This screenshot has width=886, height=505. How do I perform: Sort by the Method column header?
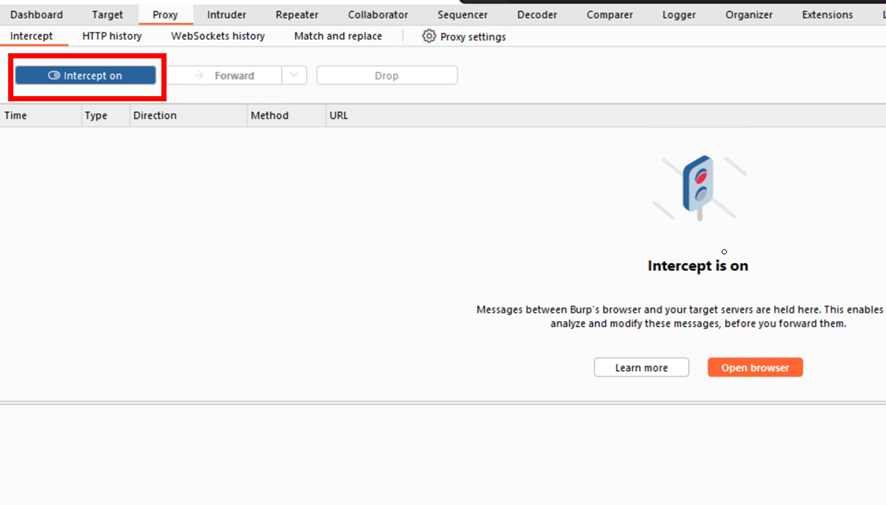click(x=286, y=115)
